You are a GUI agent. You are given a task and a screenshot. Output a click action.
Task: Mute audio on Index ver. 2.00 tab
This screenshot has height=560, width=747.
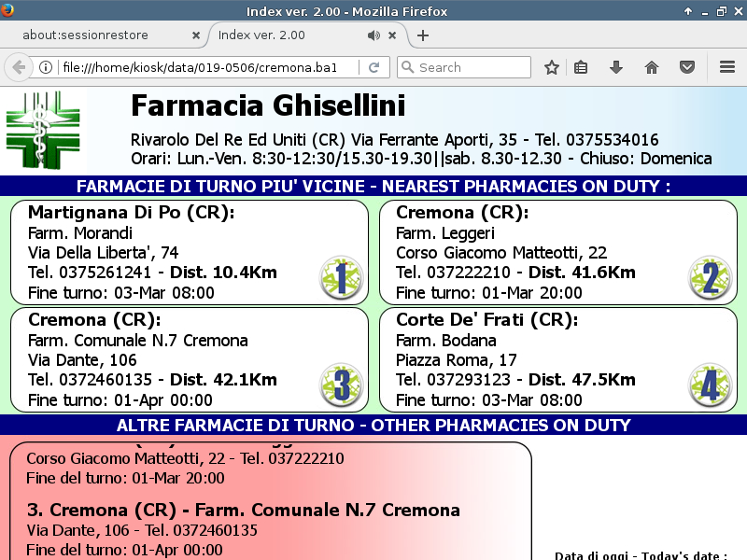373,35
